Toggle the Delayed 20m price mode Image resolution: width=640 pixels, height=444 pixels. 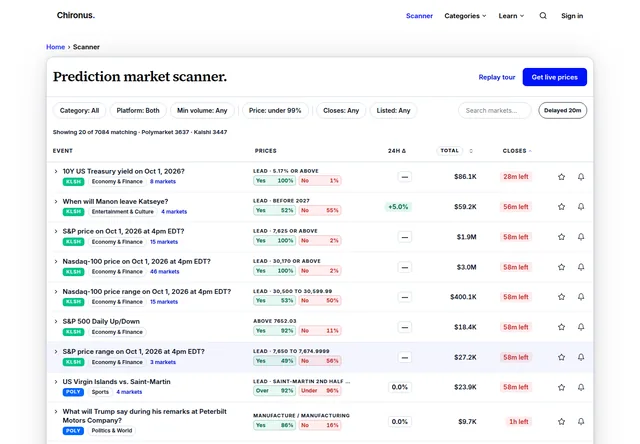[562, 111]
